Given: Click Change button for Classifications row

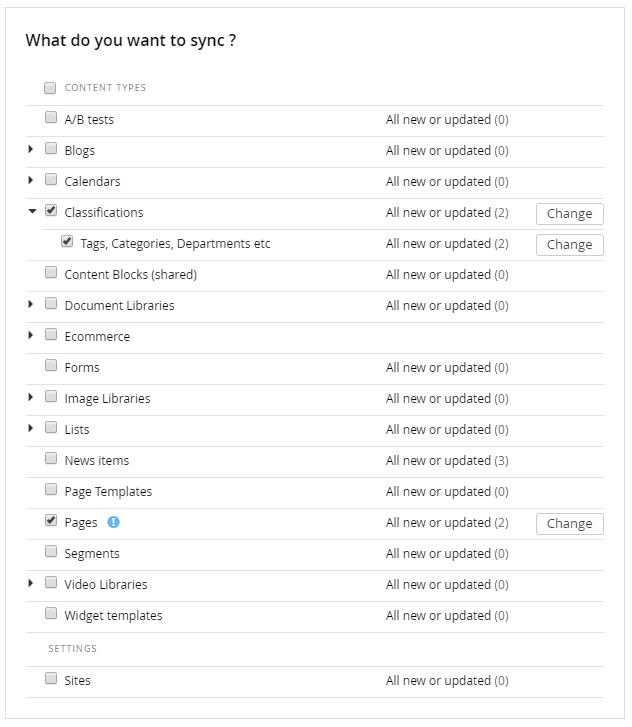Looking at the screenshot, I should 569,213.
